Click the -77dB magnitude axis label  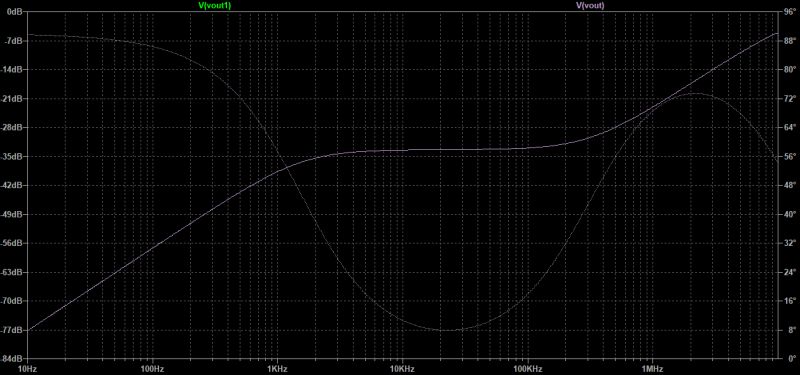click(x=12, y=330)
